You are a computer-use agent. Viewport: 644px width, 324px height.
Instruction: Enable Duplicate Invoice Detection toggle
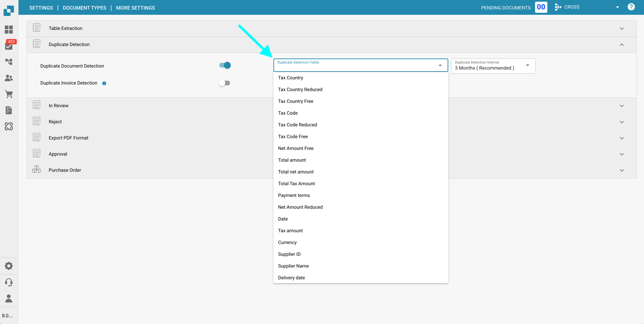(224, 83)
